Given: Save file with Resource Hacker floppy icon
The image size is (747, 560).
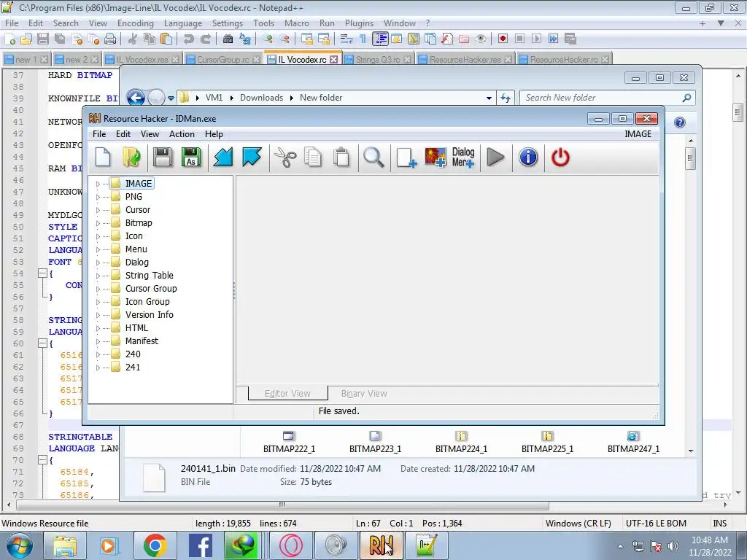Looking at the screenshot, I should 163,157.
